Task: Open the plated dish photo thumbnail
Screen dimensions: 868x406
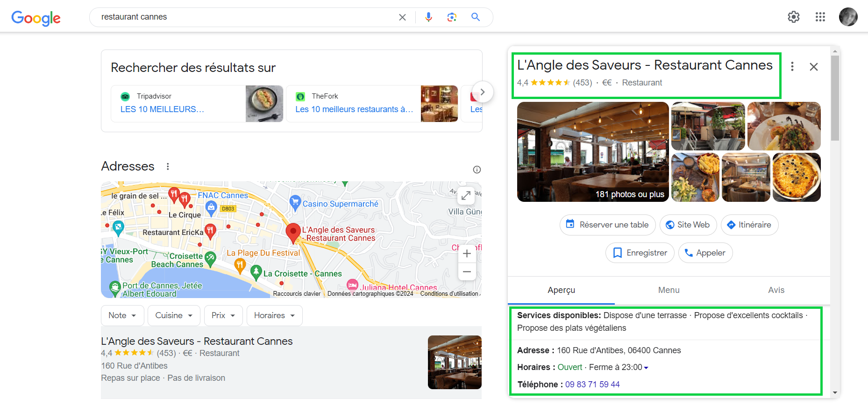Action: click(x=784, y=126)
